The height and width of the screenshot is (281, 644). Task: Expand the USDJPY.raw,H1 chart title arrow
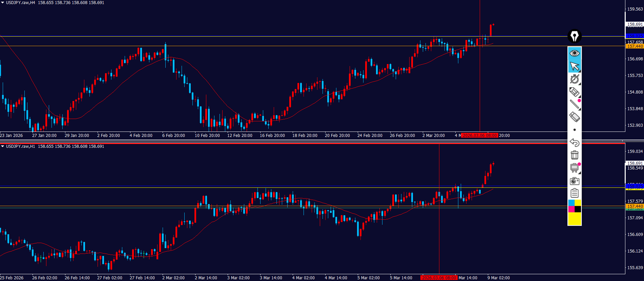point(3,146)
